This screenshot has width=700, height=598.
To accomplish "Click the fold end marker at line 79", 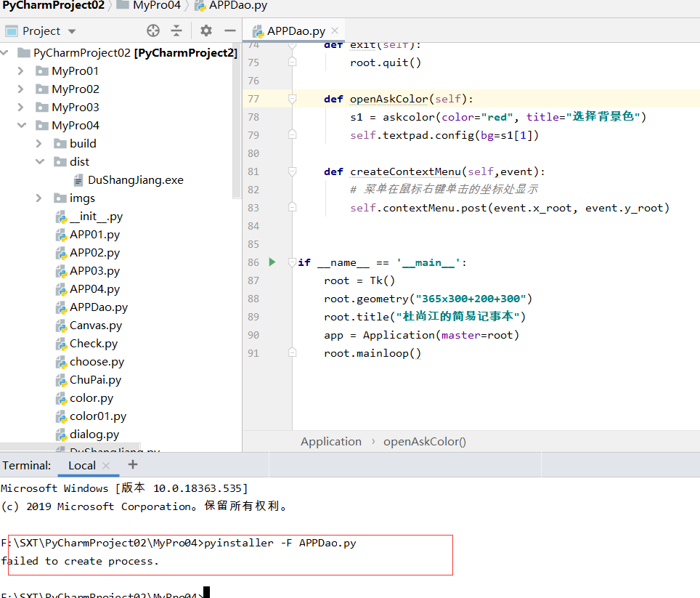I will [292, 134].
